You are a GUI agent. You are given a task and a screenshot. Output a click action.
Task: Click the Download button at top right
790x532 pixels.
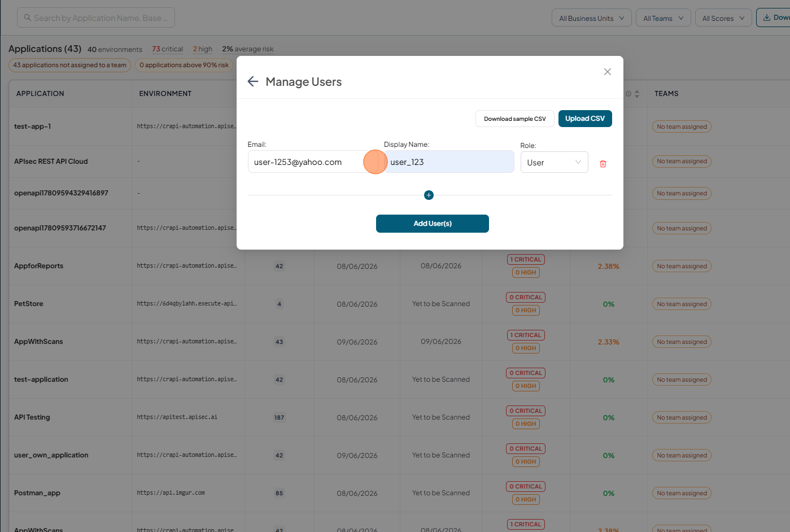tap(774, 18)
